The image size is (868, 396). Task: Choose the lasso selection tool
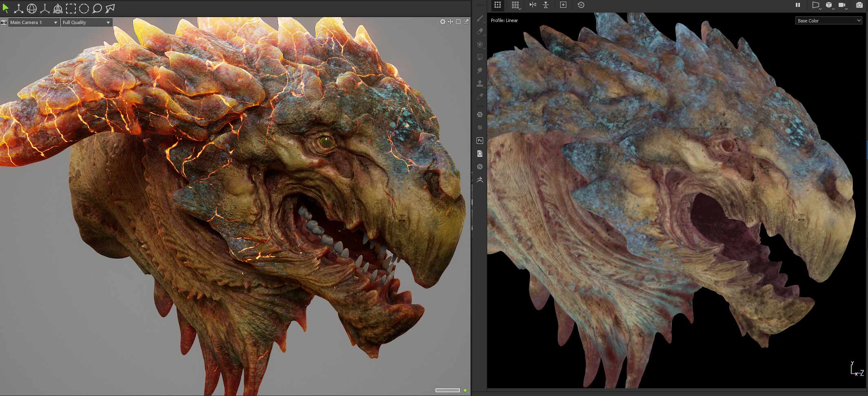tap(97, 8)
